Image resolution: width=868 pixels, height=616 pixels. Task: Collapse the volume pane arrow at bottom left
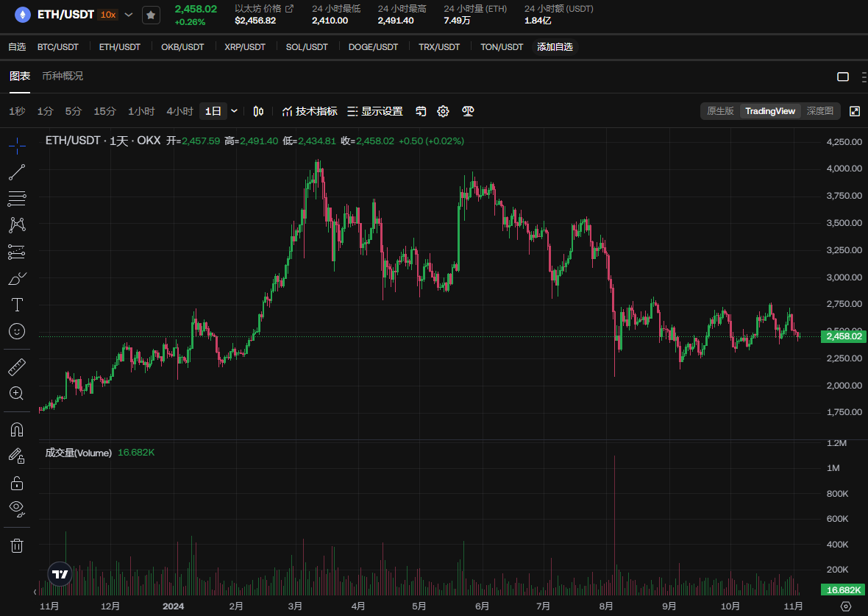pyautogui.click(x=35, y=592)
